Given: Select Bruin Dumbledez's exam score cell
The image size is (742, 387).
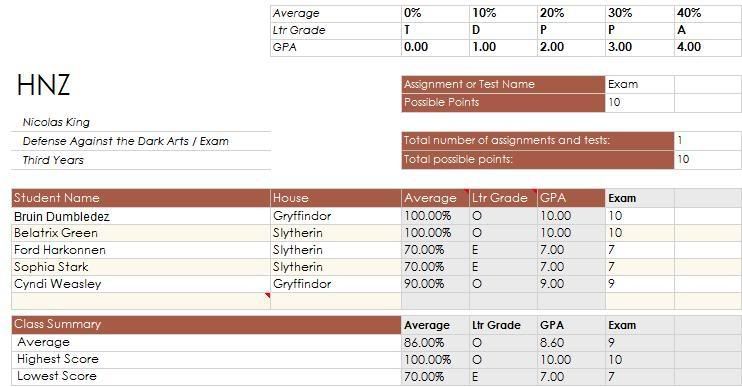Looking at the screenshot, I should [639, 216].
